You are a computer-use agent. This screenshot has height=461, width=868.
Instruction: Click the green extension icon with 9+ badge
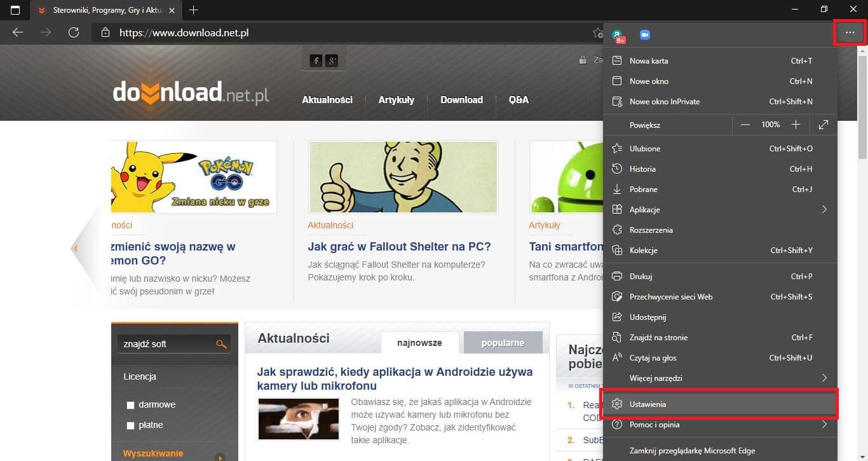(618, 36)
